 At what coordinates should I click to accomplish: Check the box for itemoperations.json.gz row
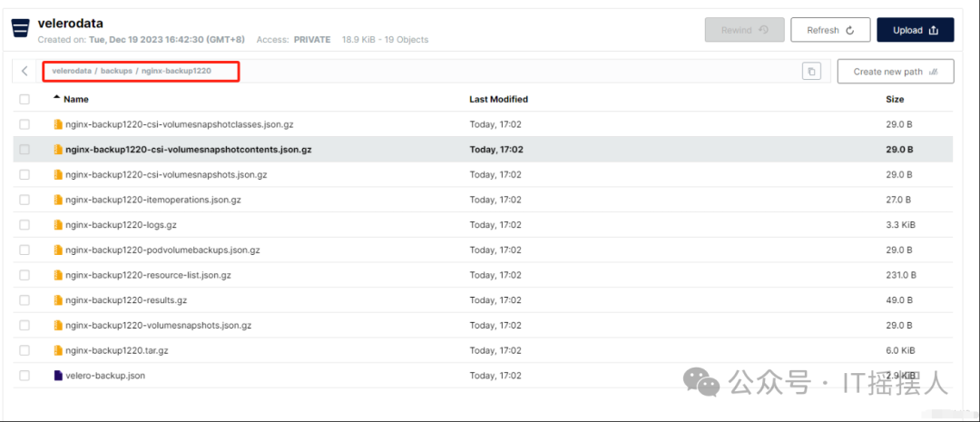24,200
